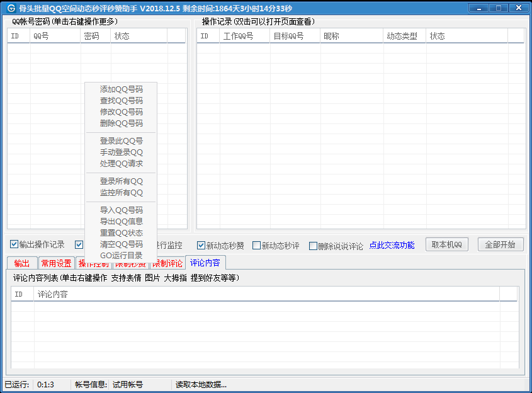Image resolution: width=532 pixels, height=393 pixels.
Task: Select the 评论内容 tab
Action: coord(205,263)
